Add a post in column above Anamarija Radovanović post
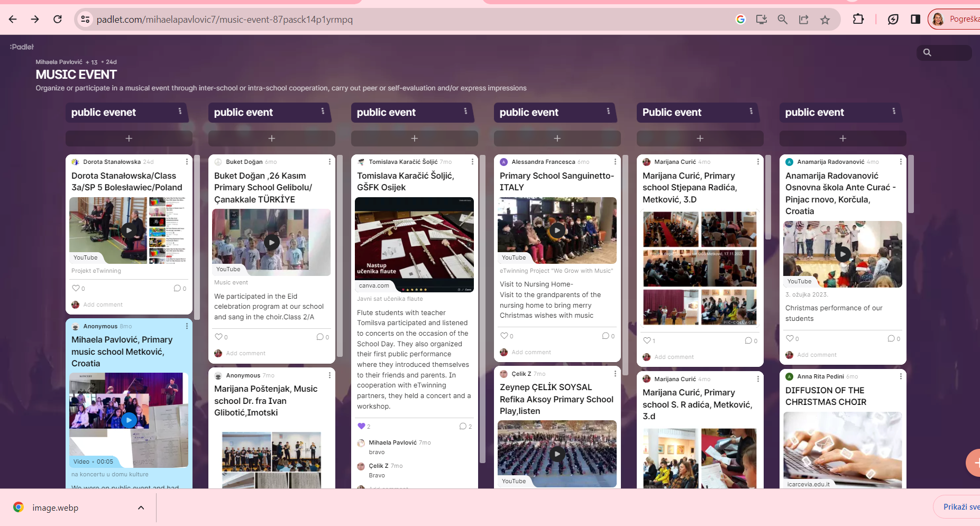Image resolution: width=980 pixels, height=526 pixels. (x=842, y=139)
